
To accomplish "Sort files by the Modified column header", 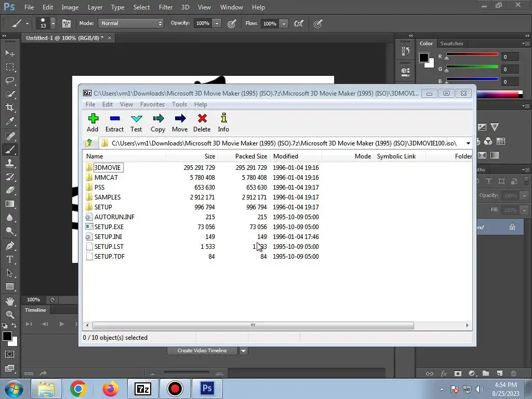I will click(x=296, y=156).
